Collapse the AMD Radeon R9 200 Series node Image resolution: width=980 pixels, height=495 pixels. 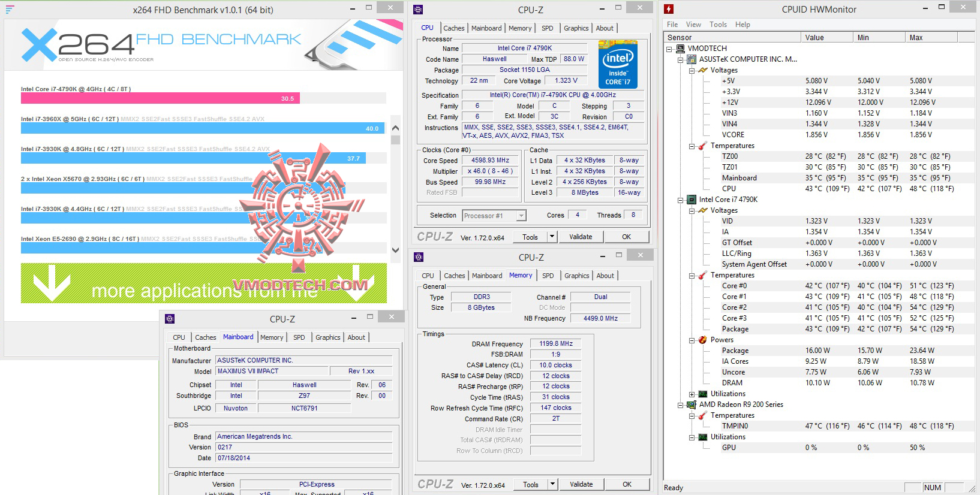pyautogui.click(x=681, y=405)
